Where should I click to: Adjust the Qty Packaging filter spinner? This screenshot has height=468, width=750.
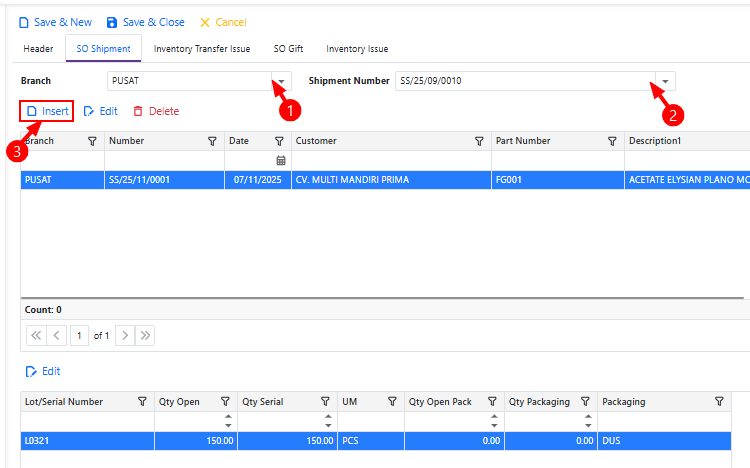(x=588, y=421)
